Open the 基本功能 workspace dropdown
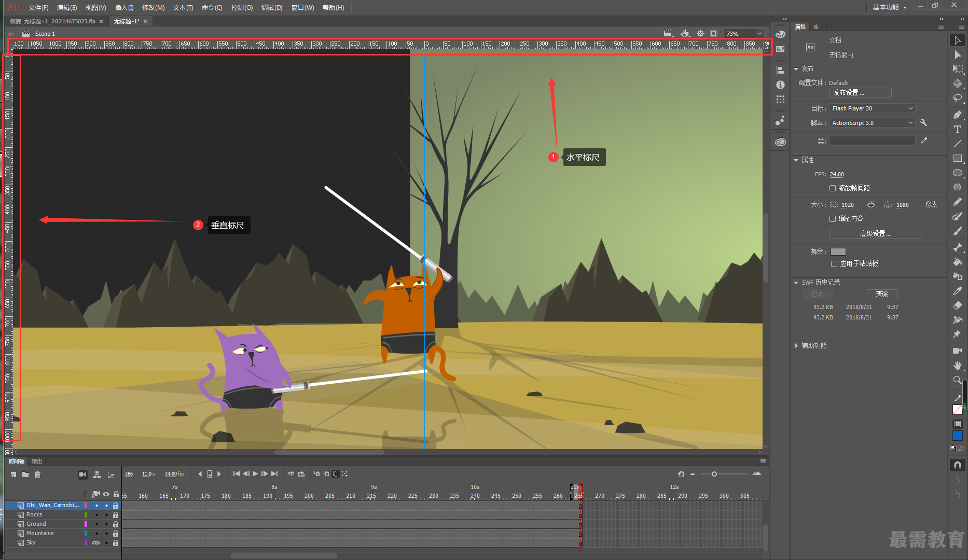 click(889, 7)
